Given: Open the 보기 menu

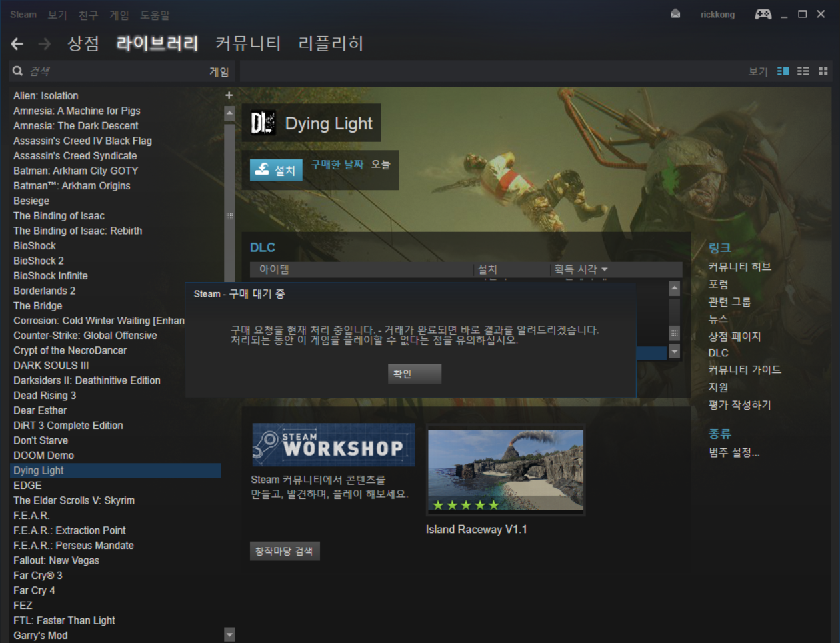Looking at the screenshot, I should (57, 15).
